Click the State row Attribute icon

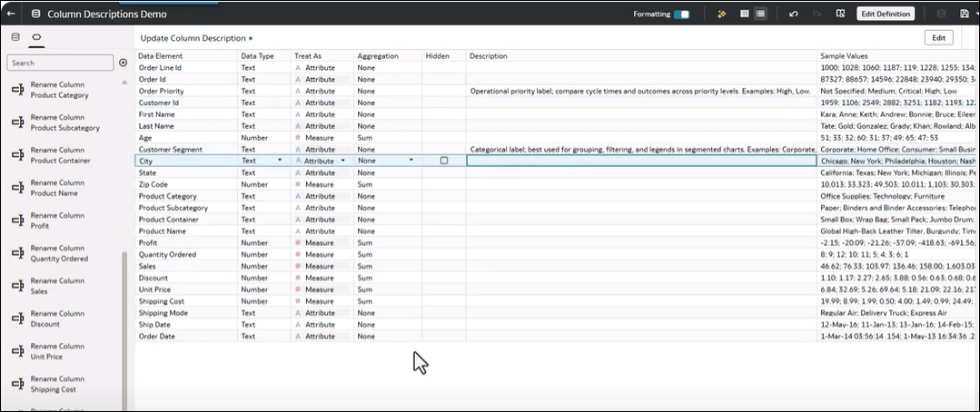[x=298, y=172]
